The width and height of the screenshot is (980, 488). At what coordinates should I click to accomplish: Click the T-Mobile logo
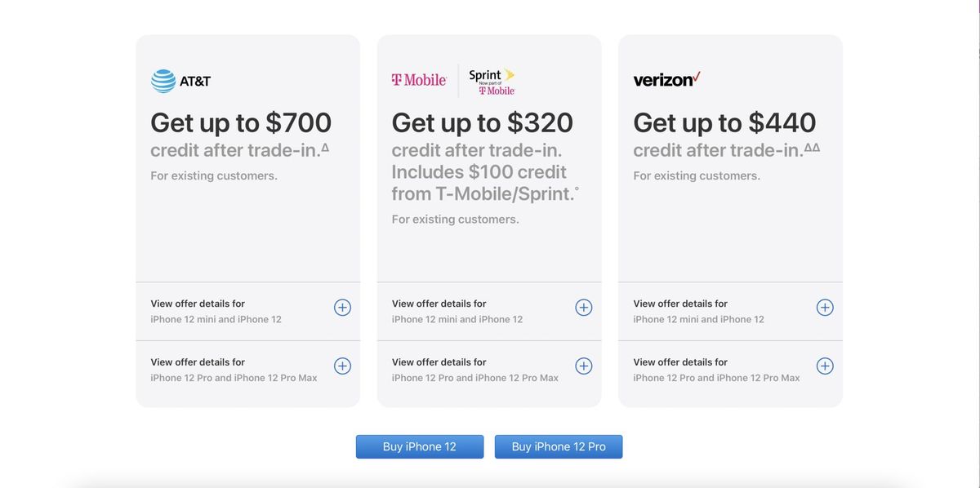418,78
